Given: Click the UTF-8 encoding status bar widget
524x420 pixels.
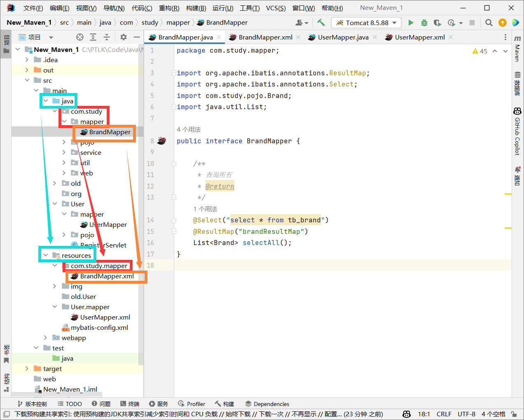Looking at the screenshot, I should 466,414.
